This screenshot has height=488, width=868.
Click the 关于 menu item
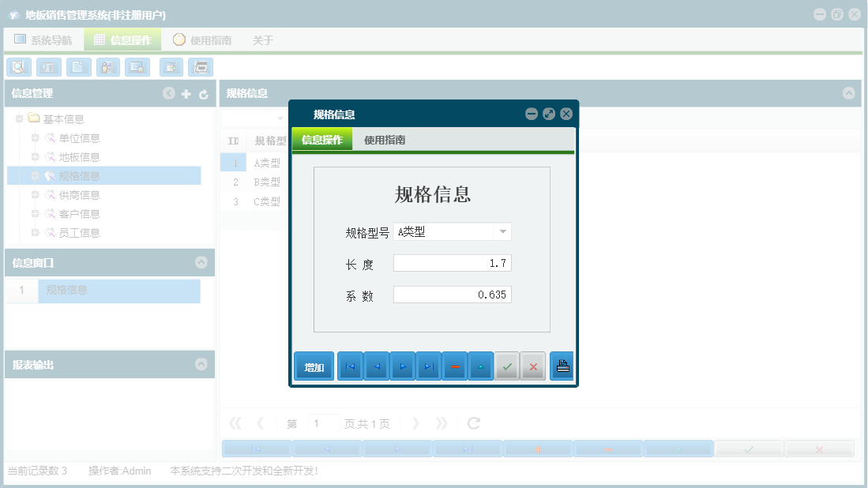262,39
